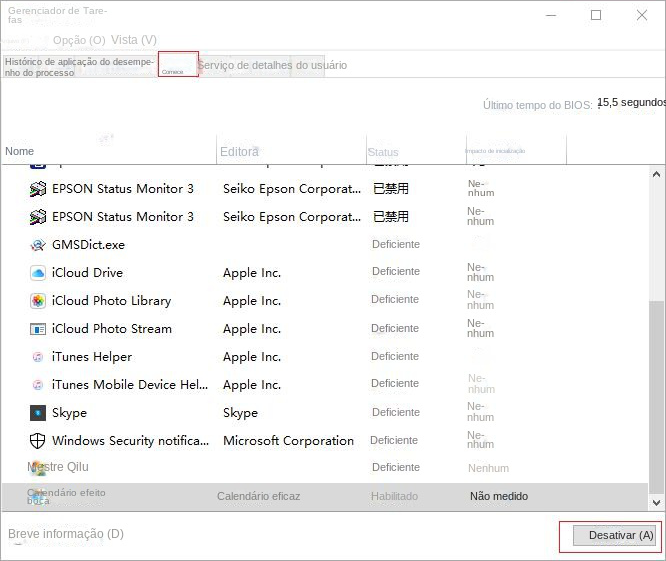The height and width of the screenshot is (561, 666).
Task: Select the iCloud Photo Library entry
Action: [111, 301]
